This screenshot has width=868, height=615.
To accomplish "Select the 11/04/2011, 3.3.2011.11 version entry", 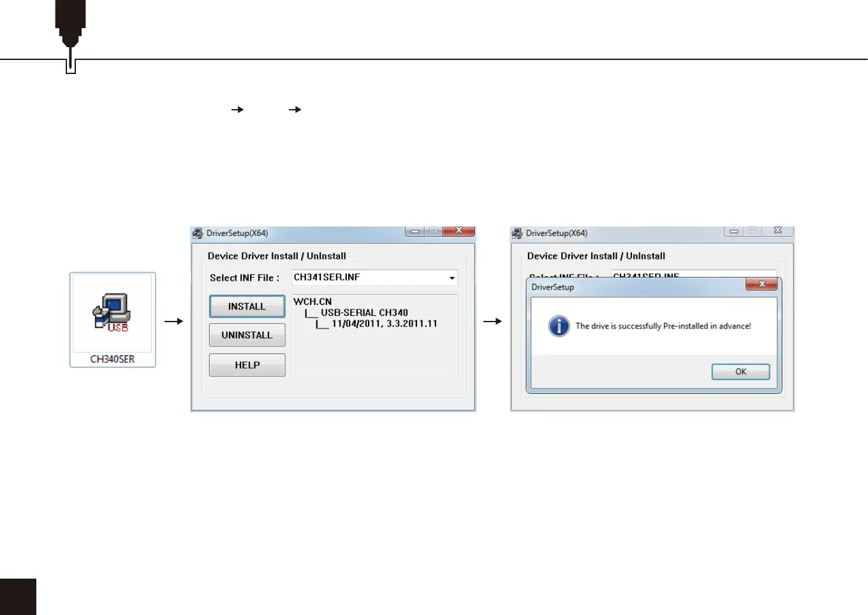I will click(385, 323).
